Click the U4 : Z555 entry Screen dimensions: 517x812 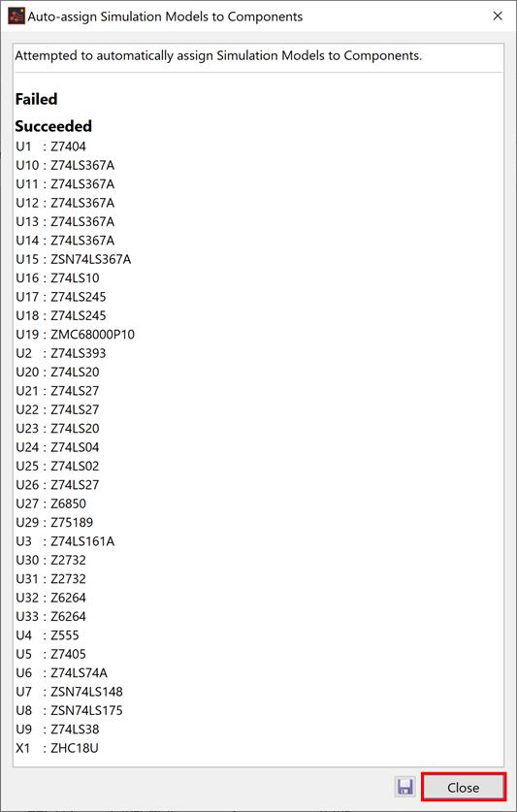coord(48,634)
